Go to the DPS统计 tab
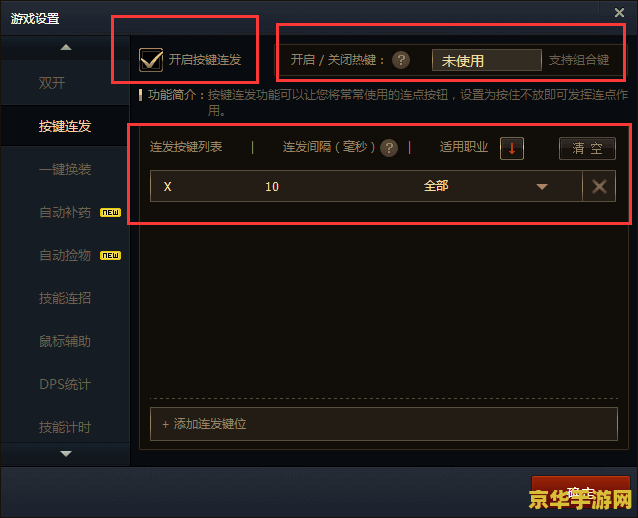This screenshot has width=638, height=518. [65, 384]
